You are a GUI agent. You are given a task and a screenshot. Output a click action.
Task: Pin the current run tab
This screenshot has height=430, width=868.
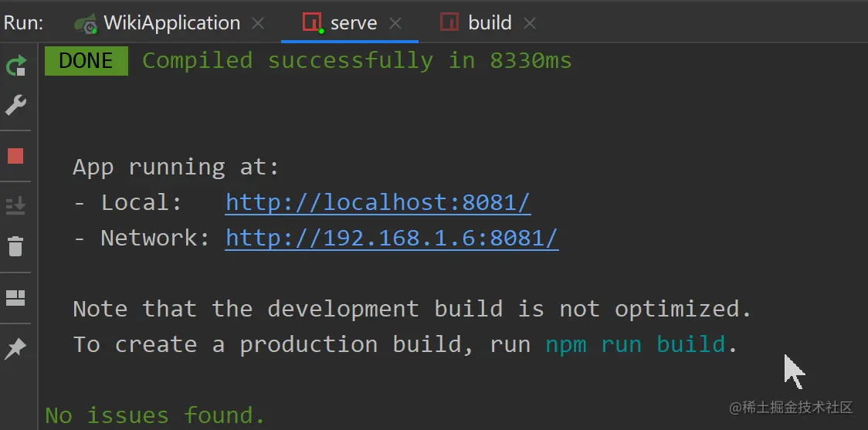(x=16, y=349)
